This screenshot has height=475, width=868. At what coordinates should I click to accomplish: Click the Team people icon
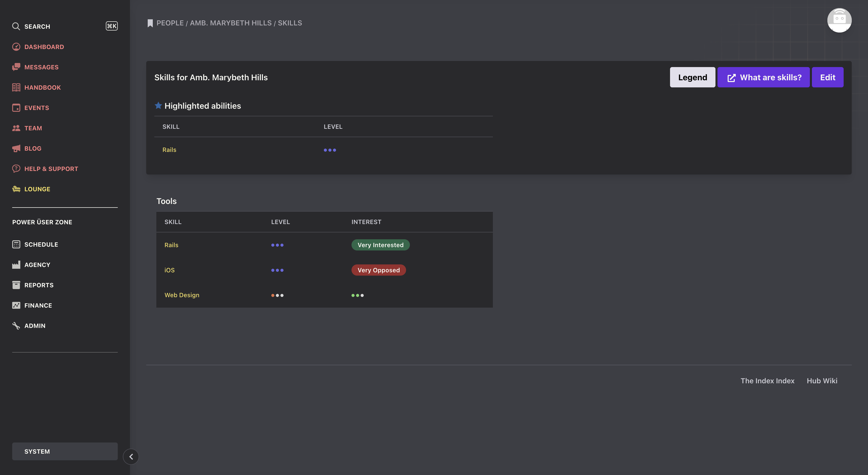coord(16,128)
